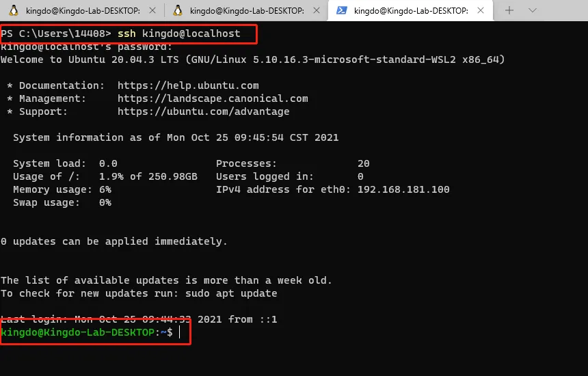Click the https://help.ubuntu.com documentation link
Screen dimensions: 588x376
[188, 85]
